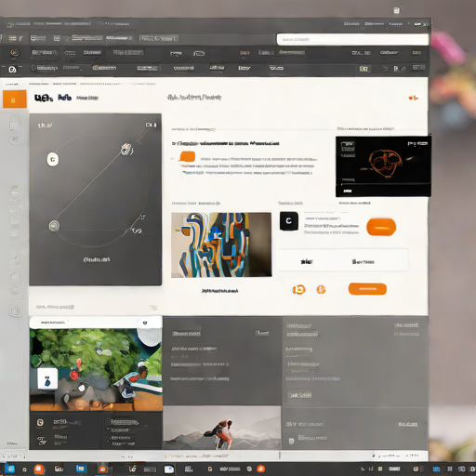The height and width of the screenshot is (476, 476).
Task: Click the wide orange pill button under the tab card
Action: click(x=367, y=289)
